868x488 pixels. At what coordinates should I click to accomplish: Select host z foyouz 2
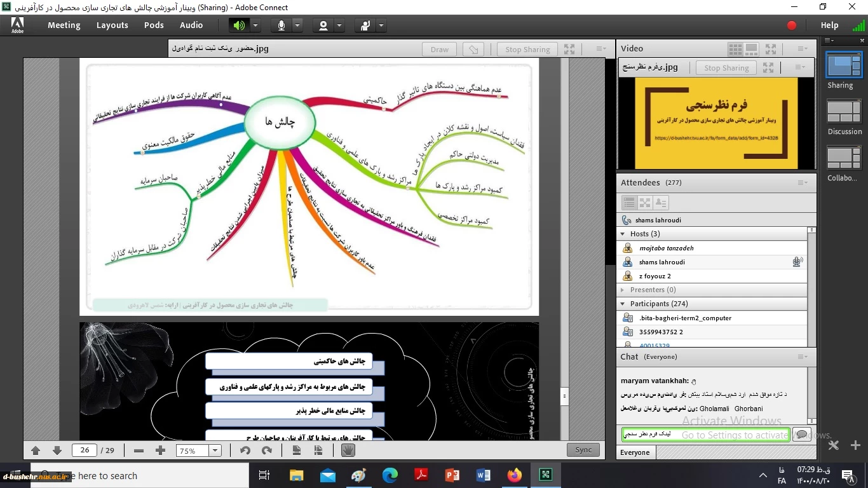(x=712, y=276)
